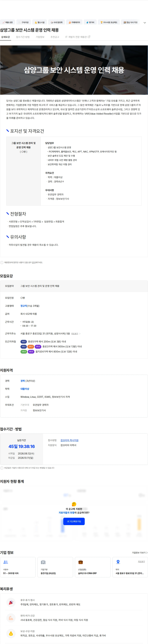This screenshot has width=148, height=644.
Task: Click the 편의·여가·건강 muscle icon
Action: (11, 618)
